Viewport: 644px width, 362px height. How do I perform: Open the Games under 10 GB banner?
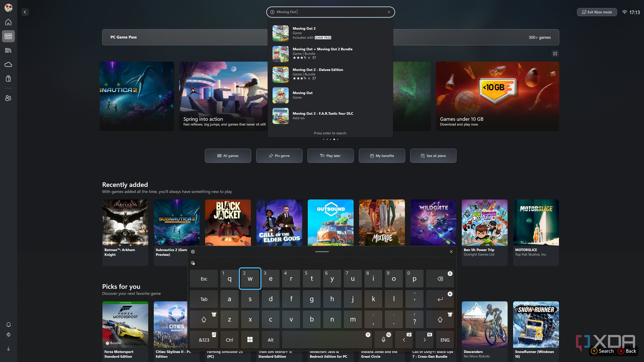[497, 96]
